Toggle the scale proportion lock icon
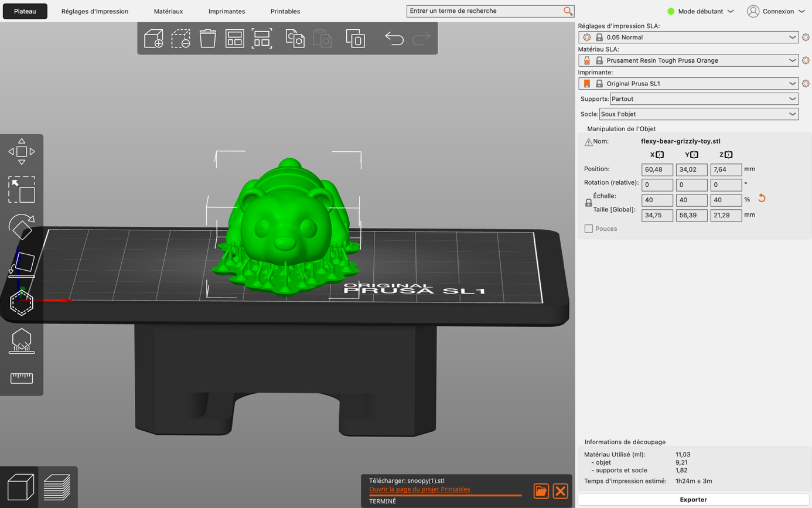The width and height of the screenshot is (812, 508). pos(589,203)
